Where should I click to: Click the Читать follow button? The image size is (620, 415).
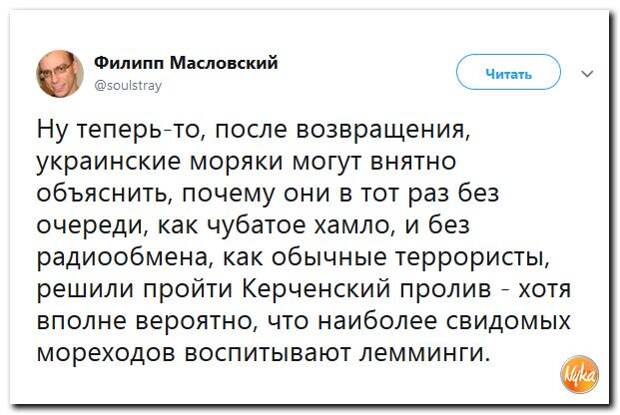click(508, 74)
